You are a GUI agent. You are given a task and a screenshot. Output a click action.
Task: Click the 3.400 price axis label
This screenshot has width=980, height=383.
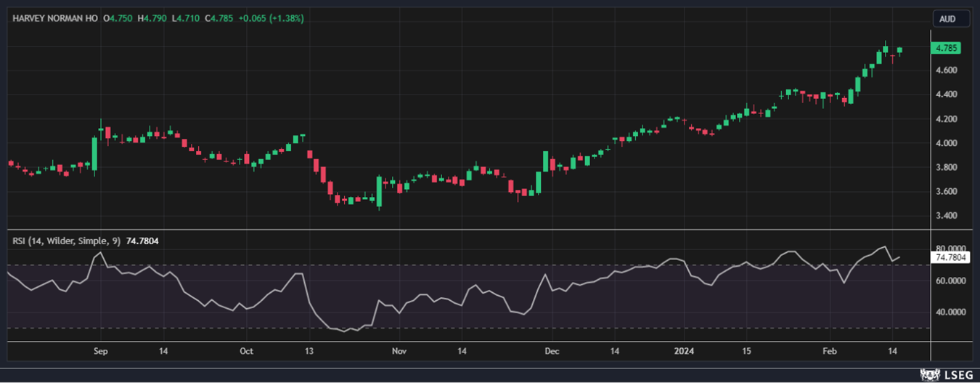(946, 216)
